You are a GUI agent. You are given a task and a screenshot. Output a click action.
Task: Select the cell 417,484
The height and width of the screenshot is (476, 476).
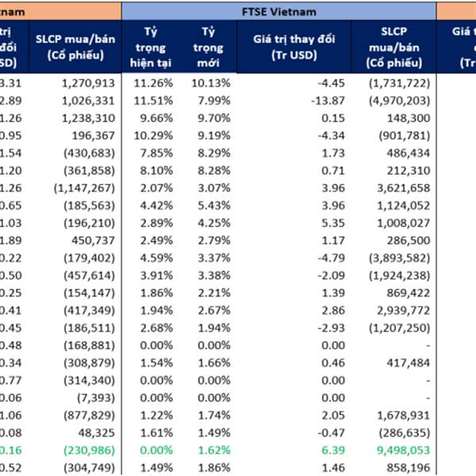[x=409, y=363]
